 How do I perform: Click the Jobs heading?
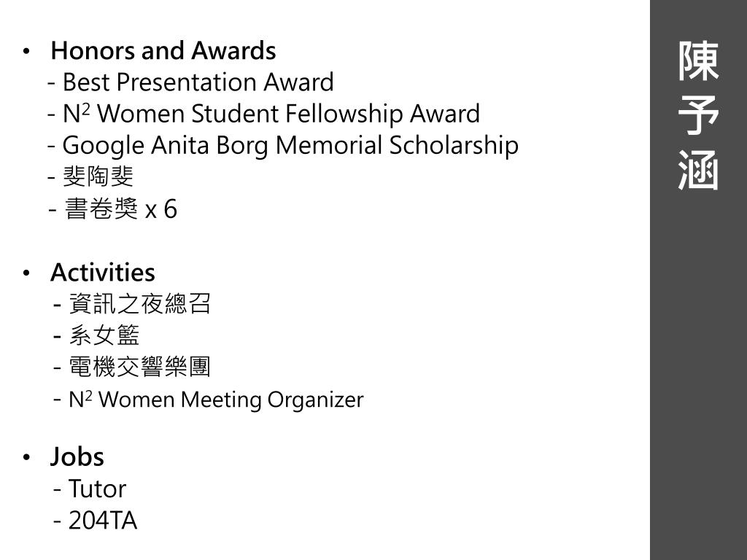pyautogui.click(x=77, y=456)
